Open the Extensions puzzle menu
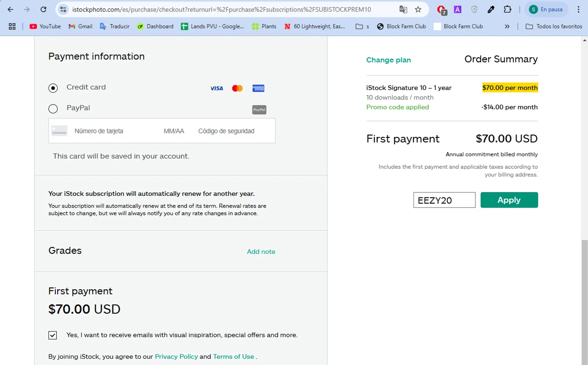The image size is (588, 365). coord(507,9)
